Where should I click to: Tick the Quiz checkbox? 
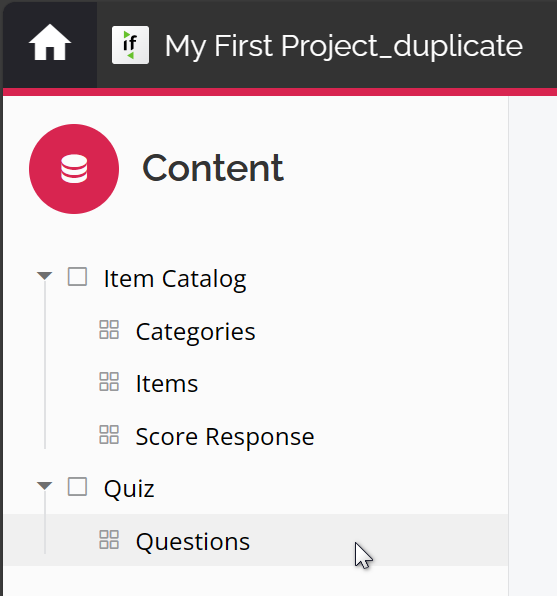tap(78, 487)
